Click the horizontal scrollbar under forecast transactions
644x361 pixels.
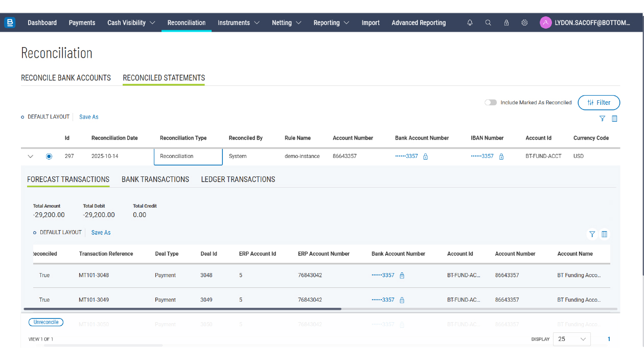[182, 309]
